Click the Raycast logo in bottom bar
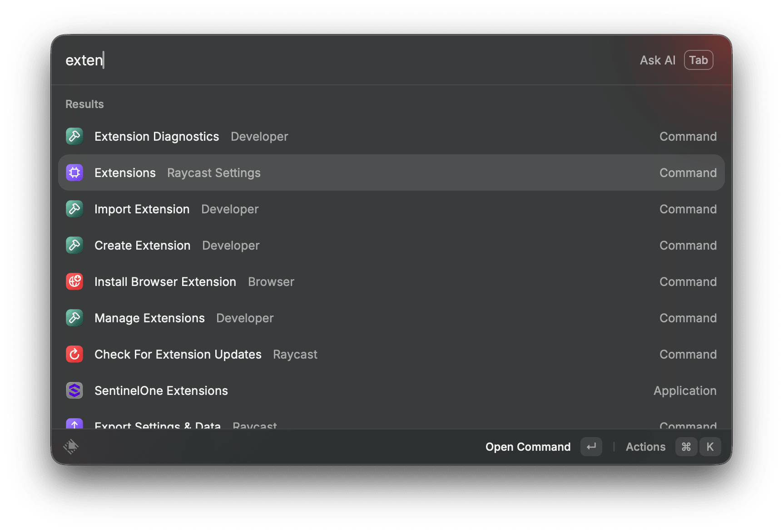Viewport: 783px width, 532px height. click(x=71, y=447)
